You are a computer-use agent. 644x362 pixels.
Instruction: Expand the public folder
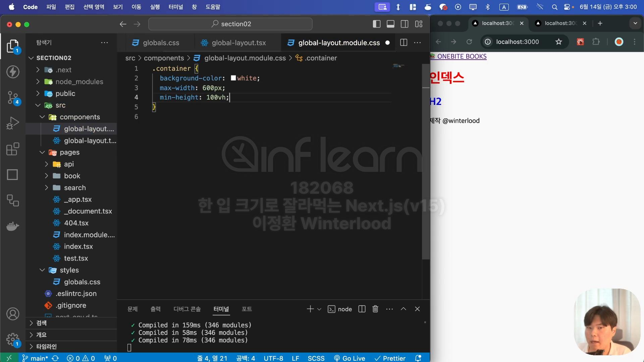pyautogui.click(x=65, y=94)
